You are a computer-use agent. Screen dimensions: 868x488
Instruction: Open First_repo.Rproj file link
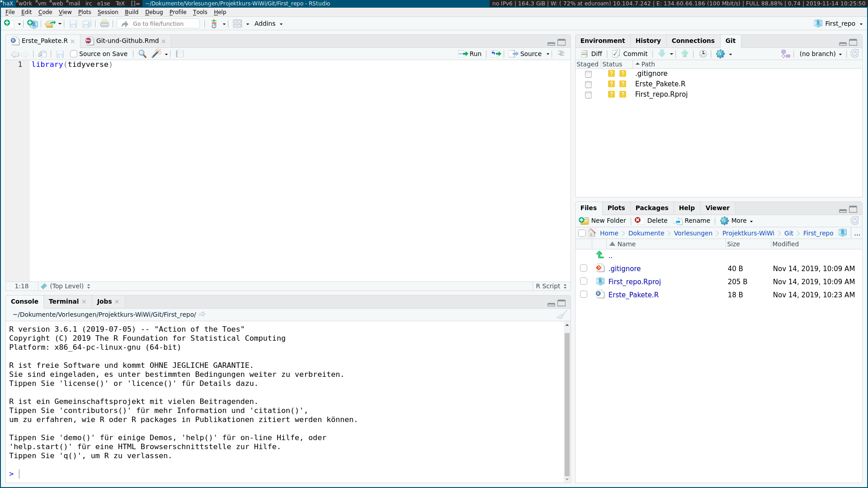point(634,282)
